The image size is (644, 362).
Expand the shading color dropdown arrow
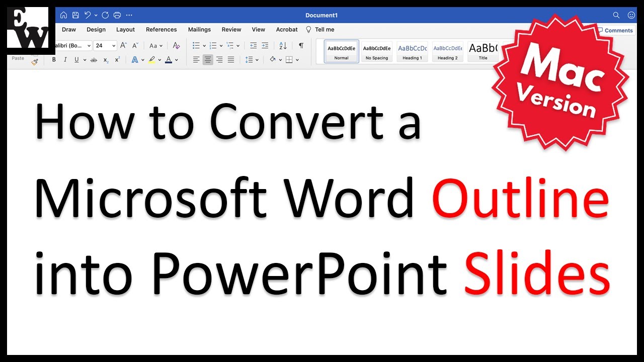point(280,60)
